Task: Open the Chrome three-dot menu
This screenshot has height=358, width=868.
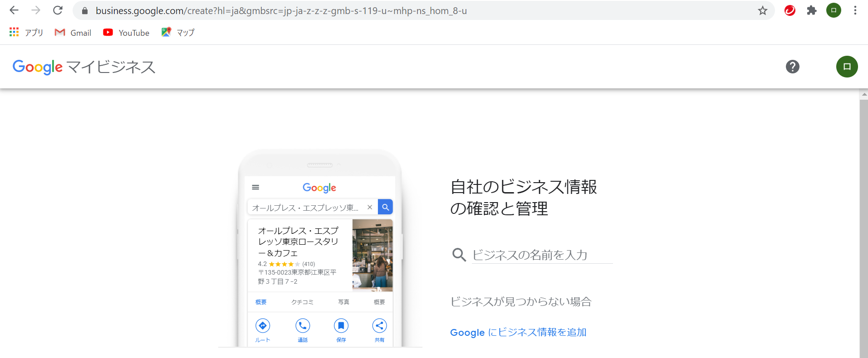Action: (x=855, y=10)
